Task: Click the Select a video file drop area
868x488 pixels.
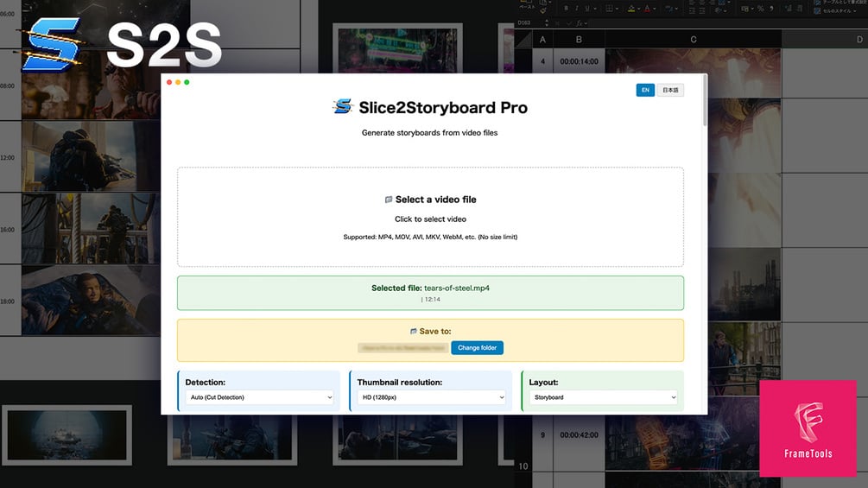Action: (430, 217)
